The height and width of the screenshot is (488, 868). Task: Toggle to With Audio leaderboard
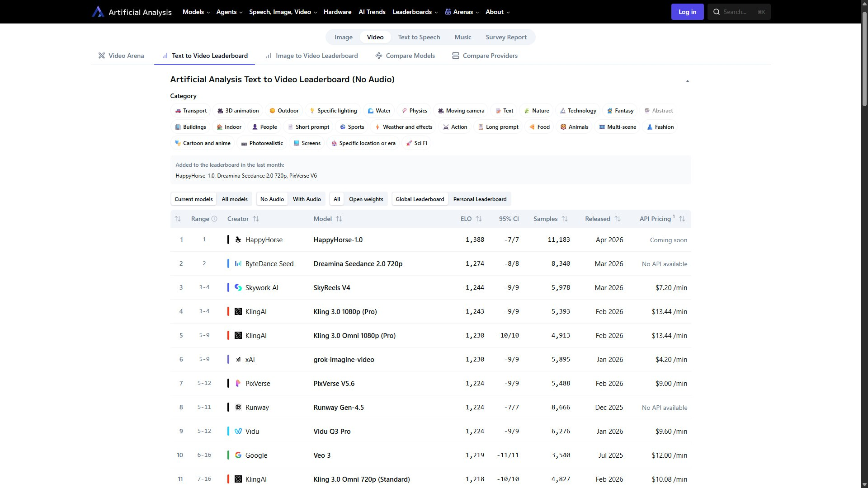pos(307,199)
